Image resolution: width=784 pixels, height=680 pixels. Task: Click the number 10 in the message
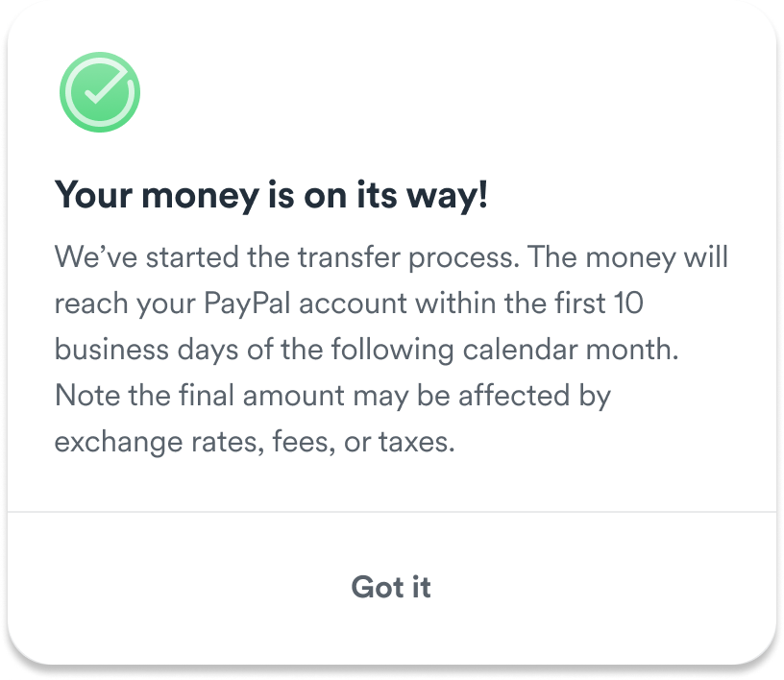[x=627, y=304]
